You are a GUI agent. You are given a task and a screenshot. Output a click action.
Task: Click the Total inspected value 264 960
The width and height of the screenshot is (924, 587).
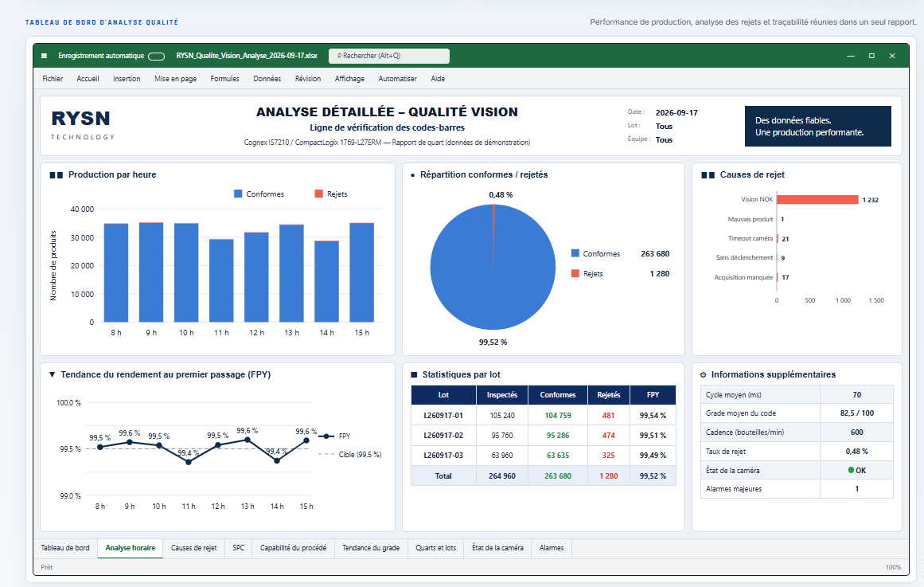click(502, 475)
